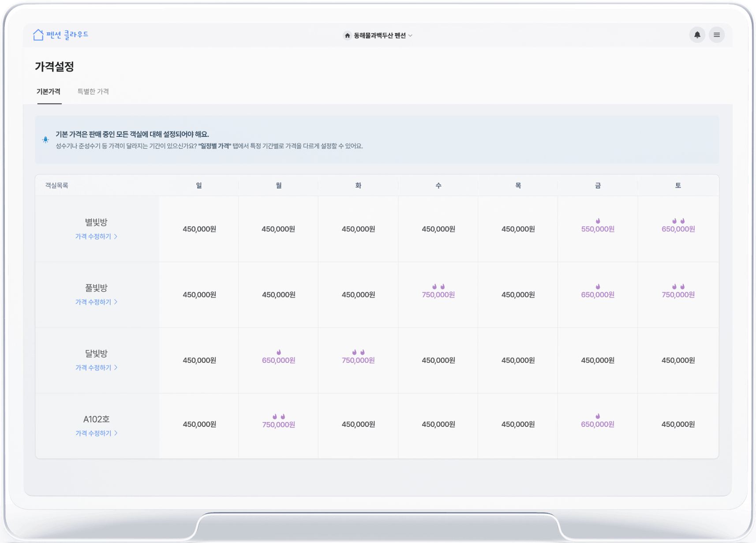The image size is (756, 543).
Task: Click the 풀빛방 room name
Action: (96, 288)
